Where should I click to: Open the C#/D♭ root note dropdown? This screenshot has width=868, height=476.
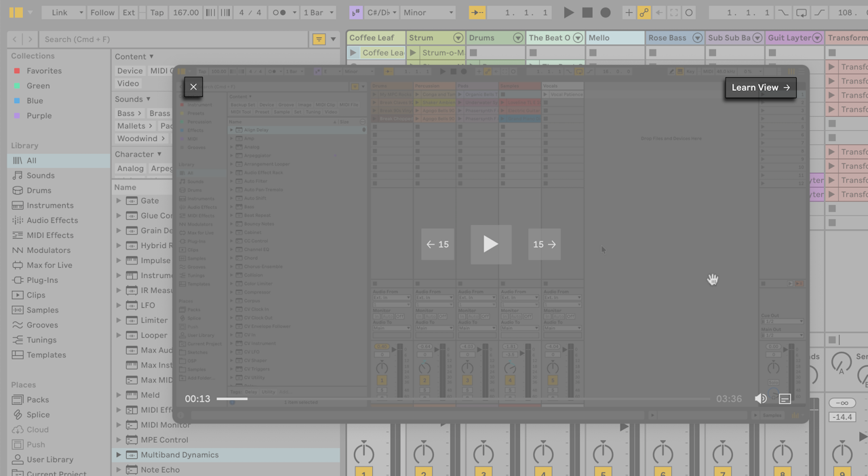point(382,12)
